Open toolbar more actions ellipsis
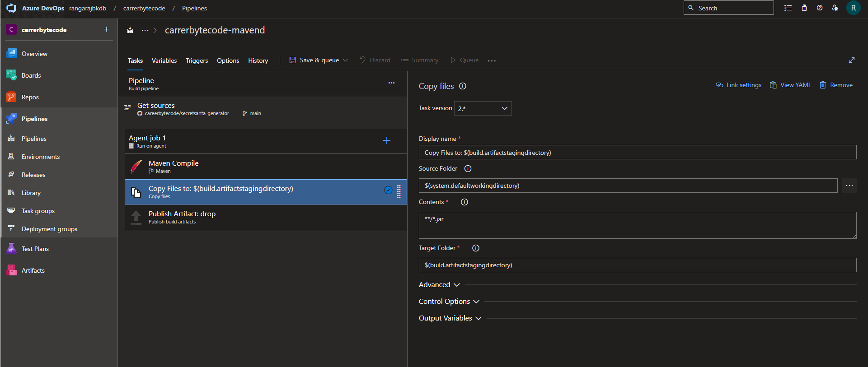This screenshot has height=367, width=868. [x=492, y=60]
